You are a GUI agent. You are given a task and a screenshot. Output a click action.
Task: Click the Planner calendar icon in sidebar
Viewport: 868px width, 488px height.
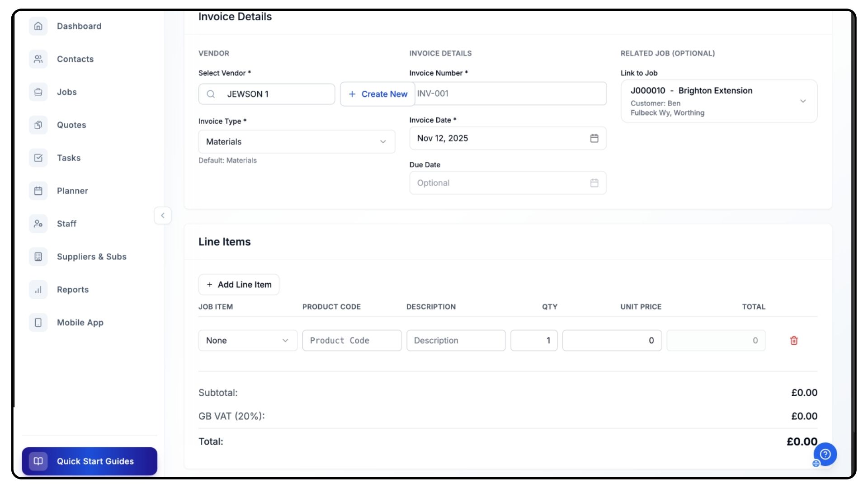pos(38,191)
